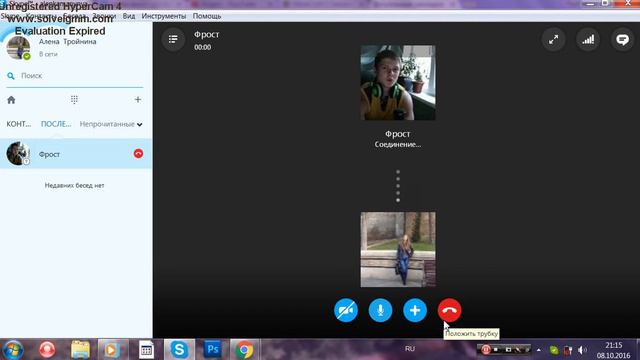Click the date 08.10.2016 in the taskbar

pos(613,356)
